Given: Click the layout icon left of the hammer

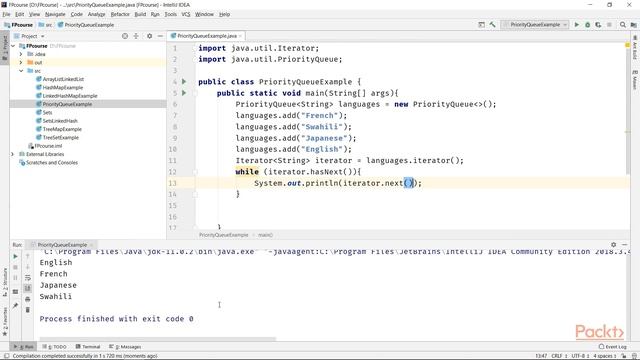Looking at the screenshot, I should pos(482,25).
